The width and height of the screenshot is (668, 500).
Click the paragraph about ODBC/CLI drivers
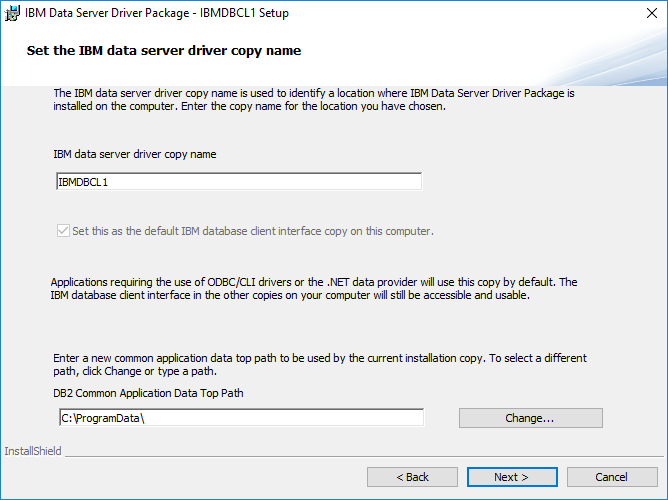(313, 289)
